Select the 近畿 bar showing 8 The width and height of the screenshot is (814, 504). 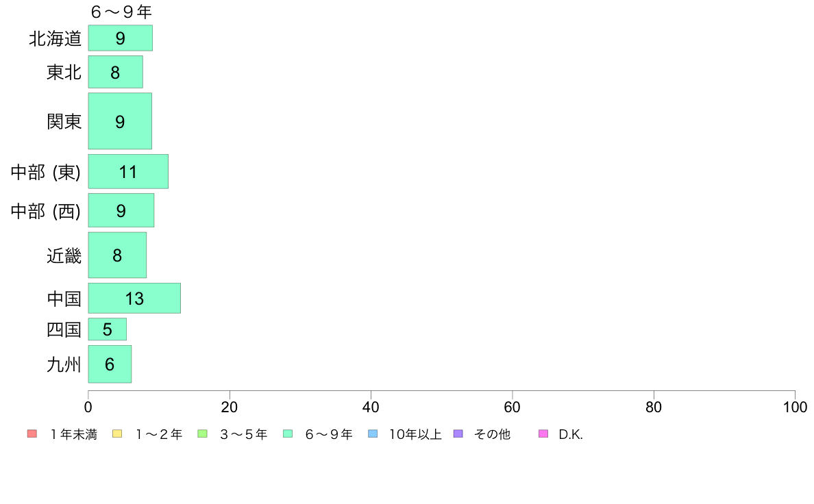point(117,255)
